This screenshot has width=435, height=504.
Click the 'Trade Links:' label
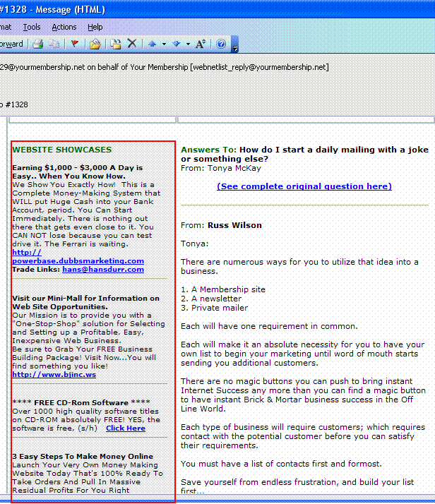click(36, 270)
